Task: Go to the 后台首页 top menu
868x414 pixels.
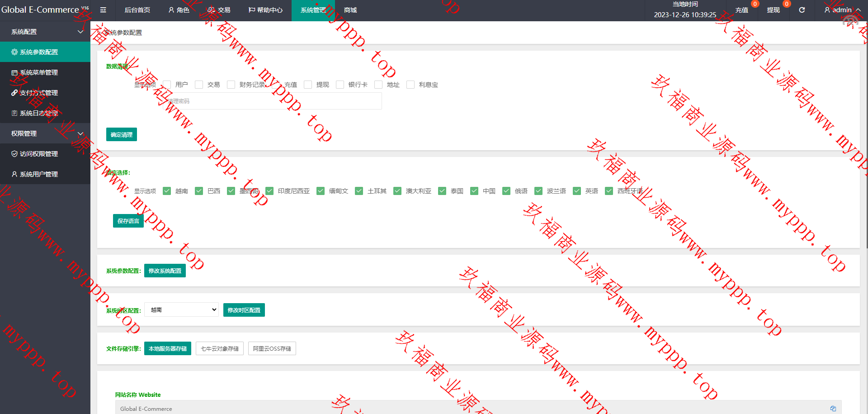Action: 137,10
